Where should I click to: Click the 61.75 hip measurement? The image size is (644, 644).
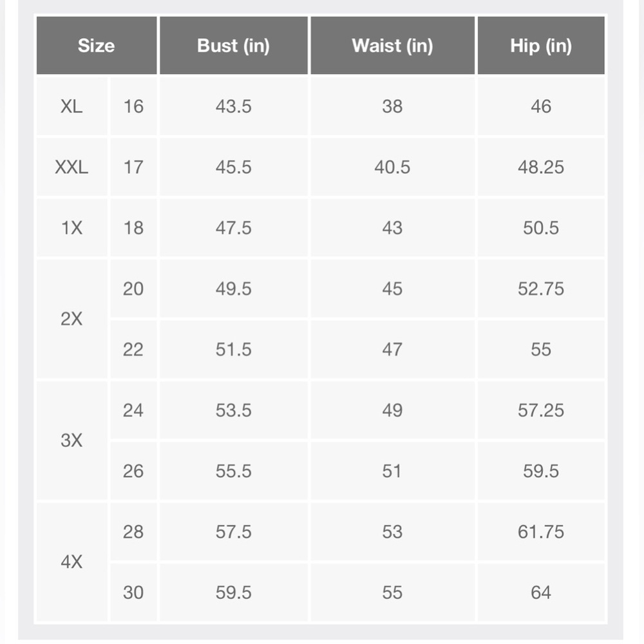pyautogui.click(x=541, y=532)
